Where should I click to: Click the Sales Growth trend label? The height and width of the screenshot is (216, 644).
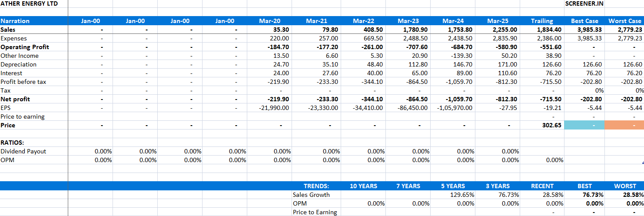tap(311, 195)
